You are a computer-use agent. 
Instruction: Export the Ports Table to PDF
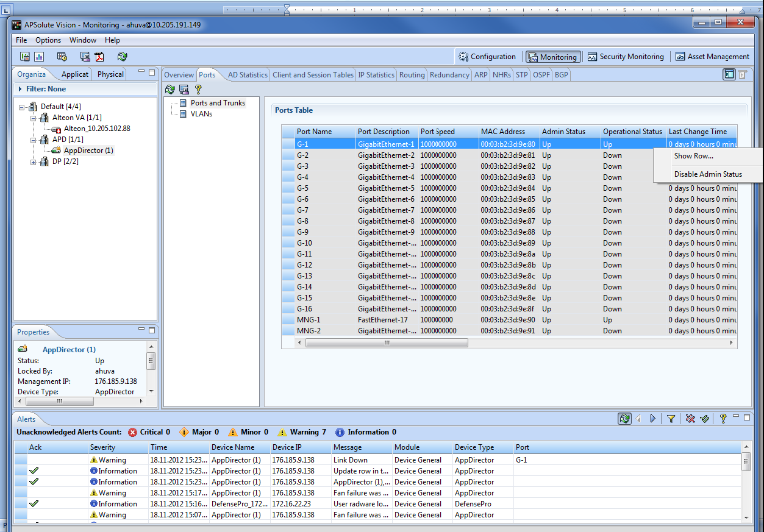pos(99,56)
